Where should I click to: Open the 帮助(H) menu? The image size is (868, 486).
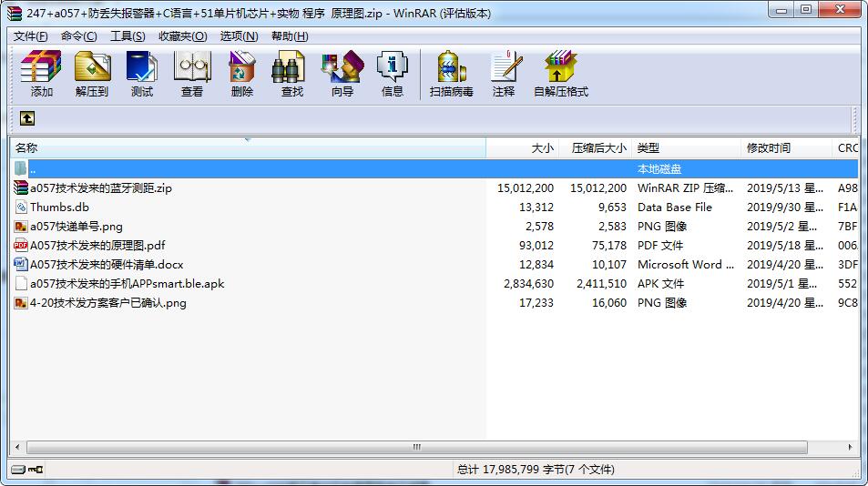[x=290, y=35]
